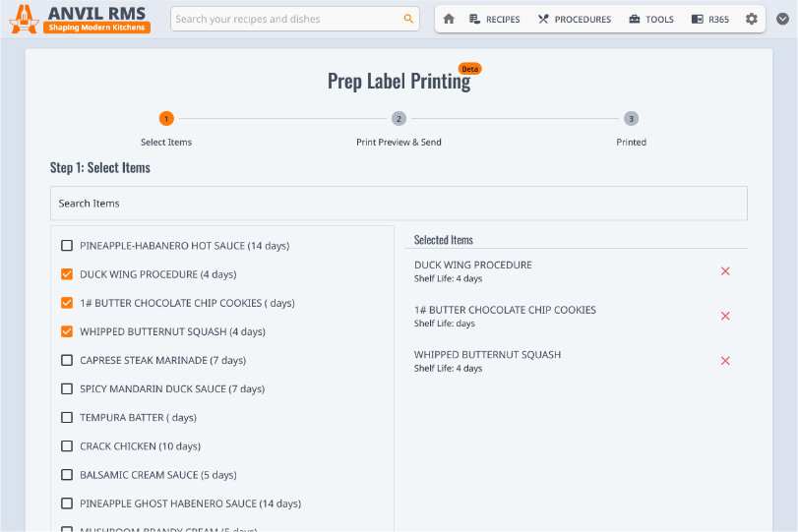Image resolution: width=798 pixels, height=532 pixels.
Task: Remove 1# Butter Chocolate Chip Cookies selection
Action: (725, 316)
